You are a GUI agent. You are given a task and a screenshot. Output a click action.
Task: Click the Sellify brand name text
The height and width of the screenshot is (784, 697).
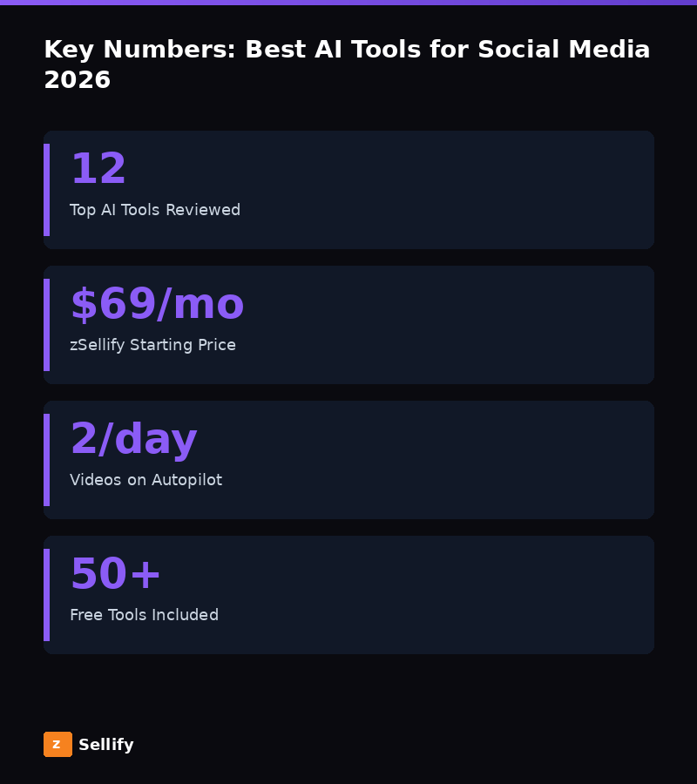106,745
